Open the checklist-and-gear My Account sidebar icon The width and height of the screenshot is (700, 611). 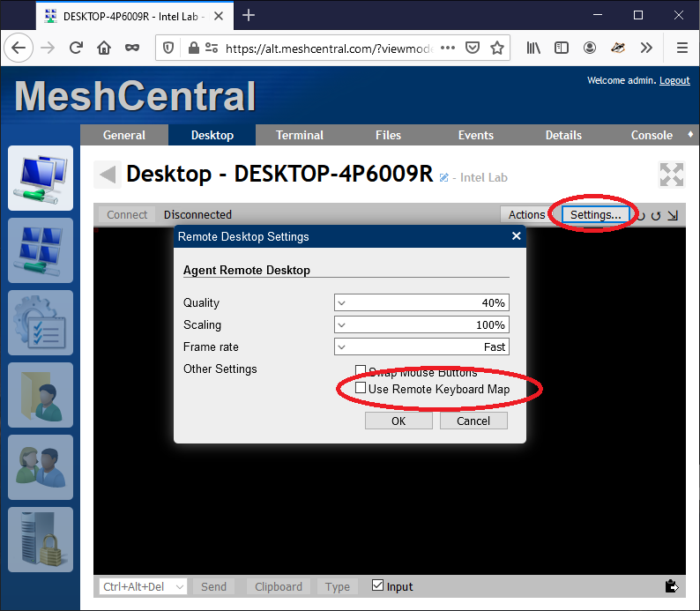tap(41, 323)
